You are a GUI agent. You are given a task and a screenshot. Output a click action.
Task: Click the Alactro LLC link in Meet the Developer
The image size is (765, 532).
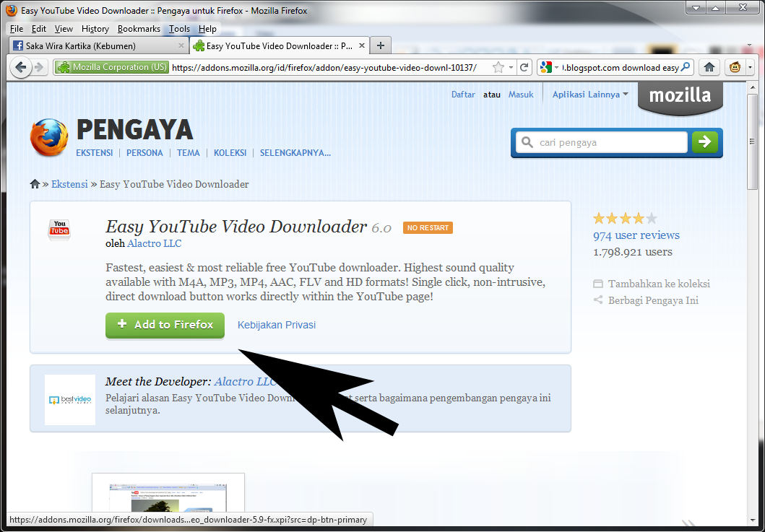pos(245,381)
